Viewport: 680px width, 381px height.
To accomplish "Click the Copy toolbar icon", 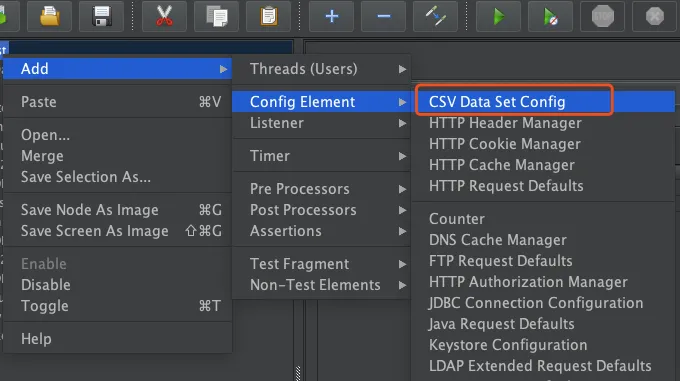I will coord(216,16).
